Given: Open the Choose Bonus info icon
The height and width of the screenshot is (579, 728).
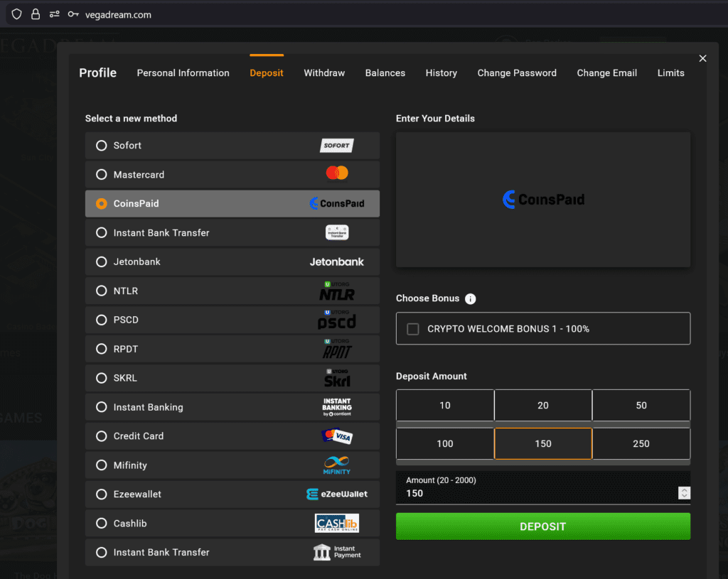Looking at the screenshot, I should click(470, 299).
